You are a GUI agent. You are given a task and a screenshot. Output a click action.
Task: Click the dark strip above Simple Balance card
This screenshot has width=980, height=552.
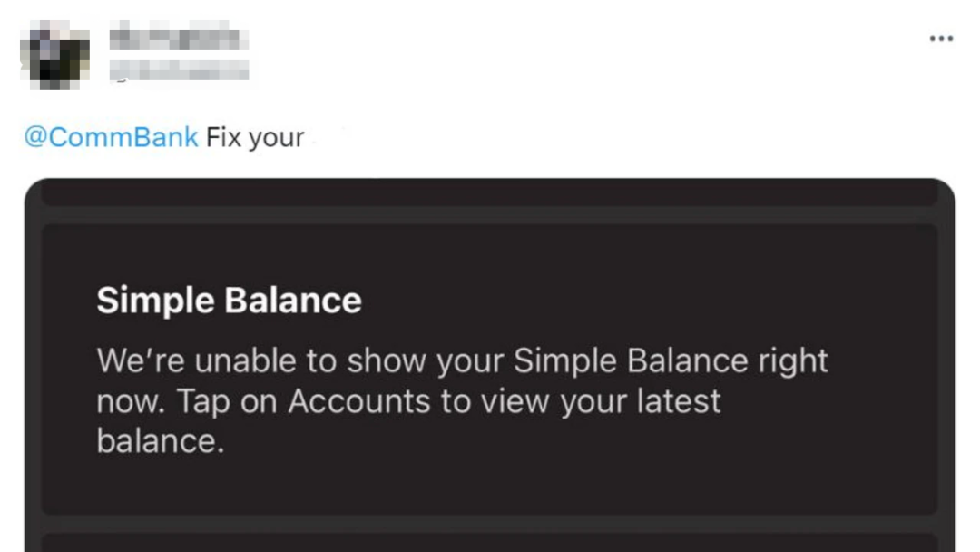[x=489, y=192]
